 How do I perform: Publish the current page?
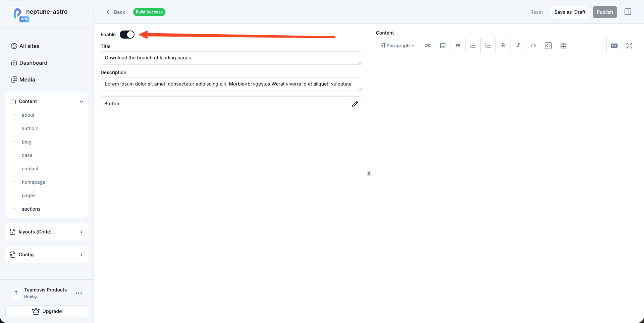tap(605, 12)
